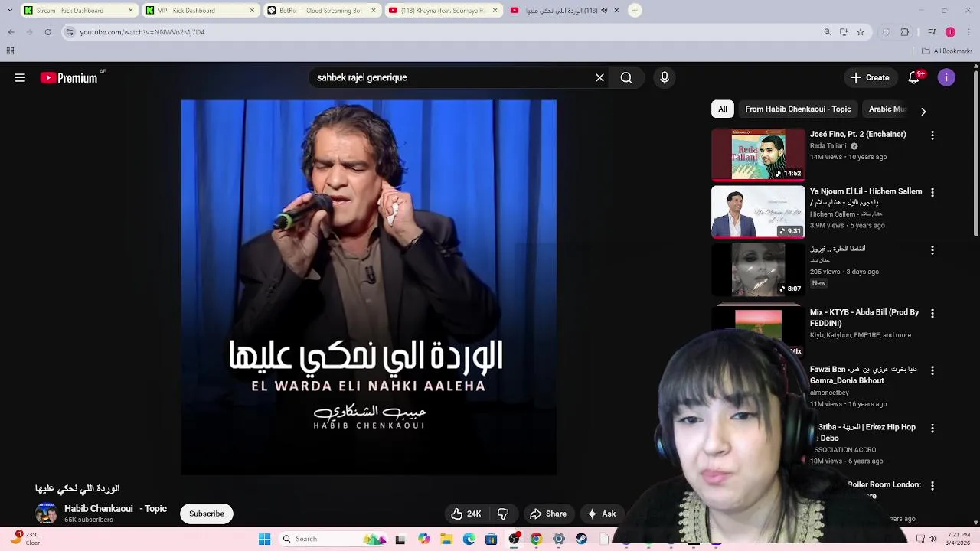Subscribe to Habib Chenkaoui - Topic
The image size is (980, 551).
click(207, 514)
